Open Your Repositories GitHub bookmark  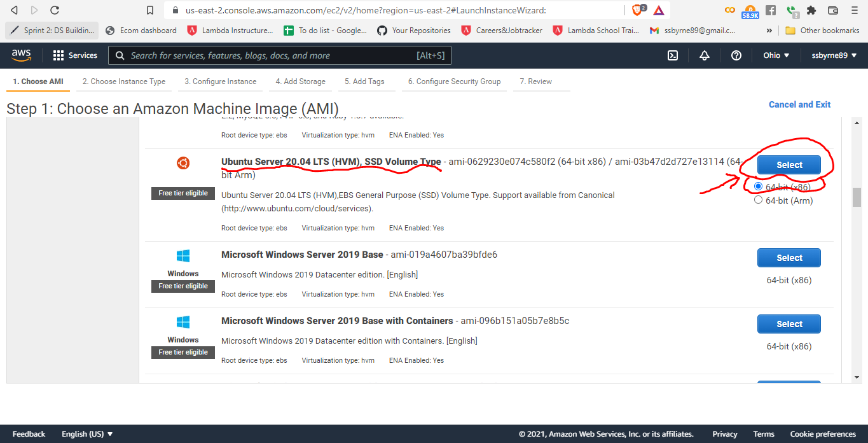click(414, 31)
